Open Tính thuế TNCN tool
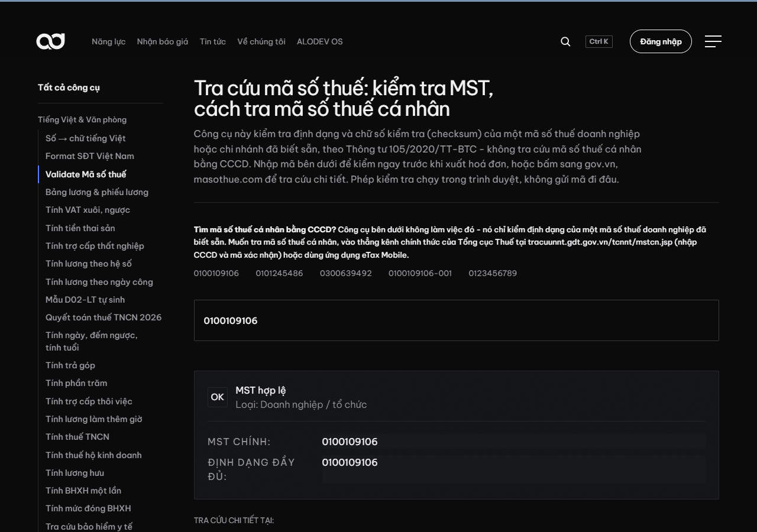 [77, 437]
